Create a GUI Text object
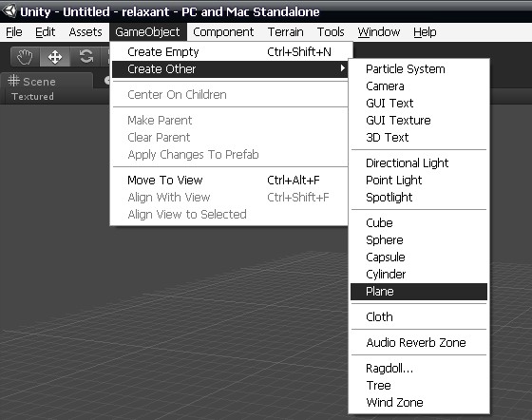This screenshot has height=420, width=532. pos(419,104)
